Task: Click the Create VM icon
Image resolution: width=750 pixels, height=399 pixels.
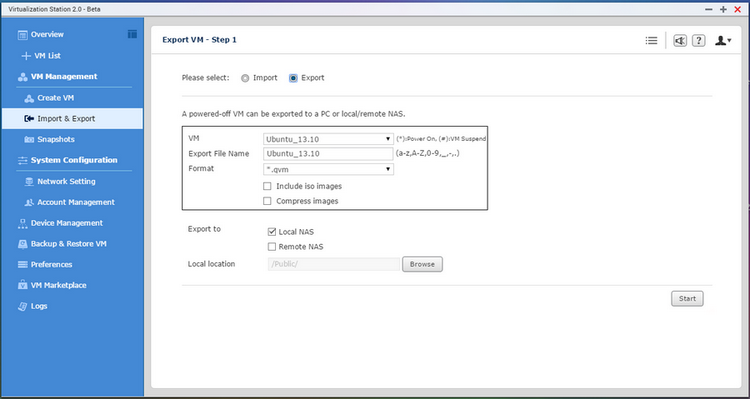Action: (x=29, y=98)
